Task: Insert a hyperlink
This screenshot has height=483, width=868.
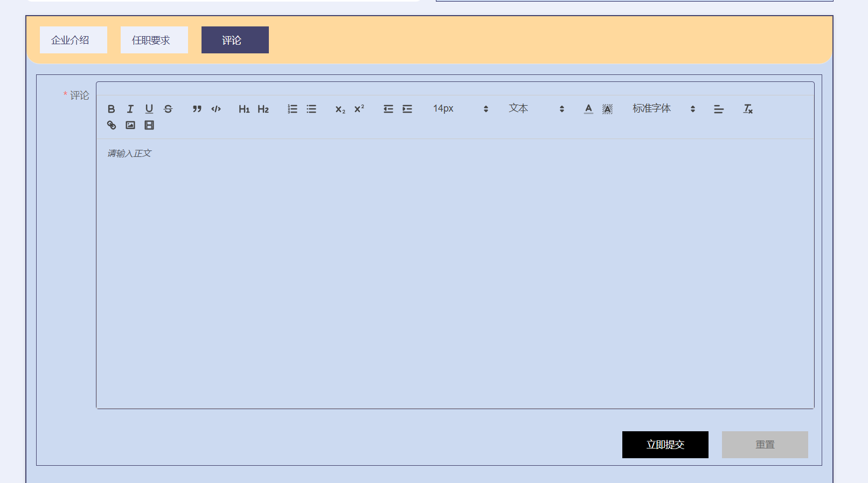Action: coord(112,125)
